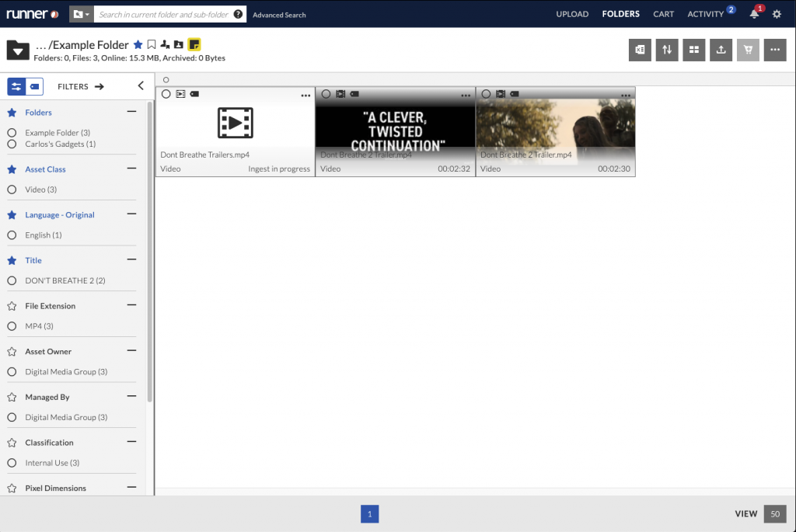Select the filter sliders tab
This screenshot has width=796, height=532.
click(16, 86)
